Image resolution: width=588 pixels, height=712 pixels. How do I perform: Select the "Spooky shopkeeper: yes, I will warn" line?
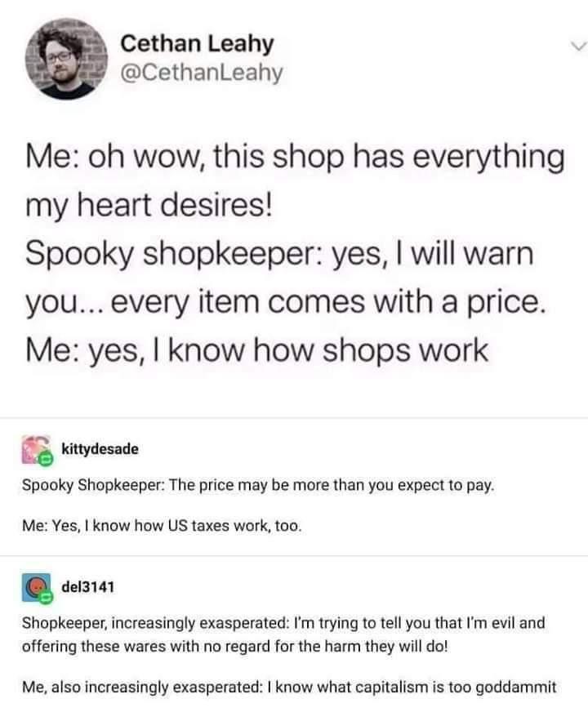tap(279, 254)
